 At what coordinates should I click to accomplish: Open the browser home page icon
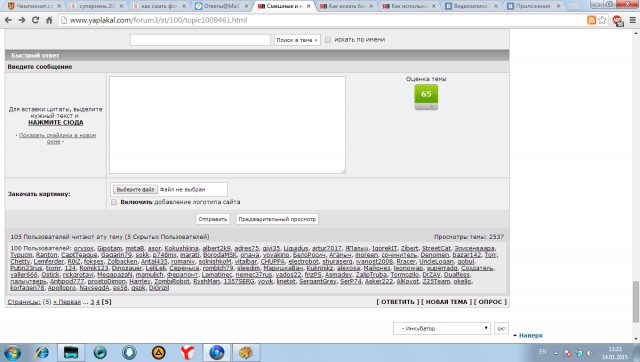tap(49, 20)
